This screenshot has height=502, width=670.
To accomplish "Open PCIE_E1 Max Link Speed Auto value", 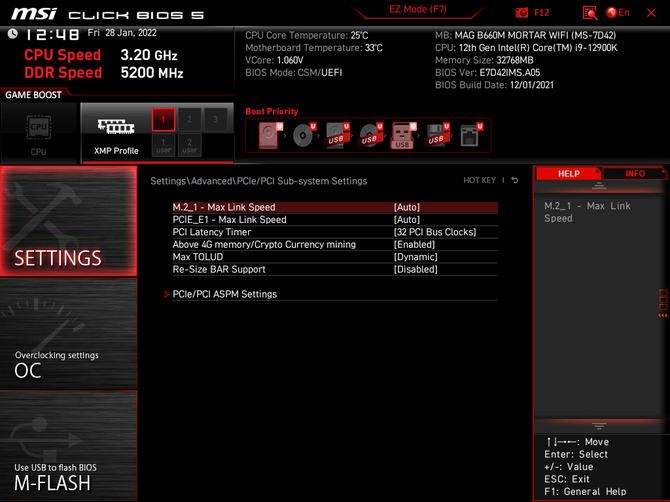I will pyautogui.click(x=406, y=220).
